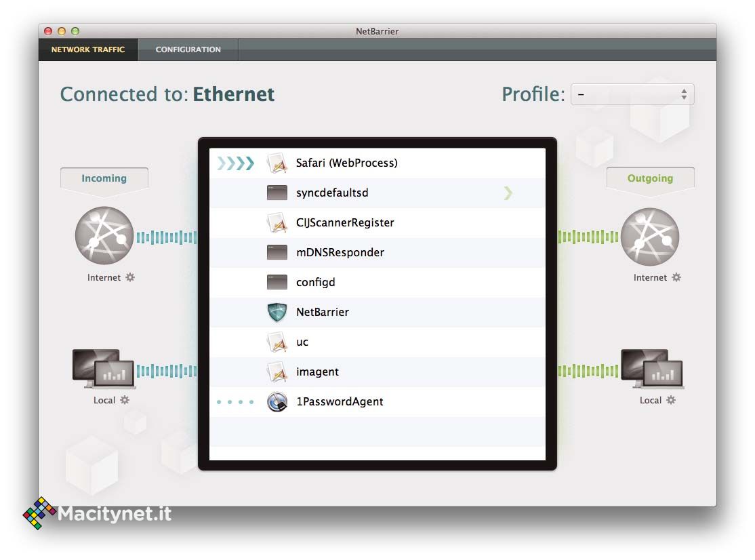Click syncdefaultsd outgoing traffic chevron
Screen dimensions: 755x560
508,193
